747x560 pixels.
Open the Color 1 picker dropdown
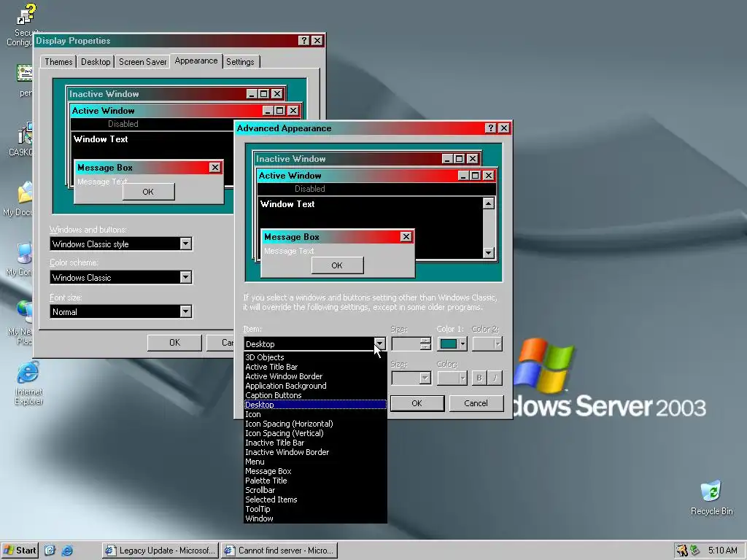point(452,344)
